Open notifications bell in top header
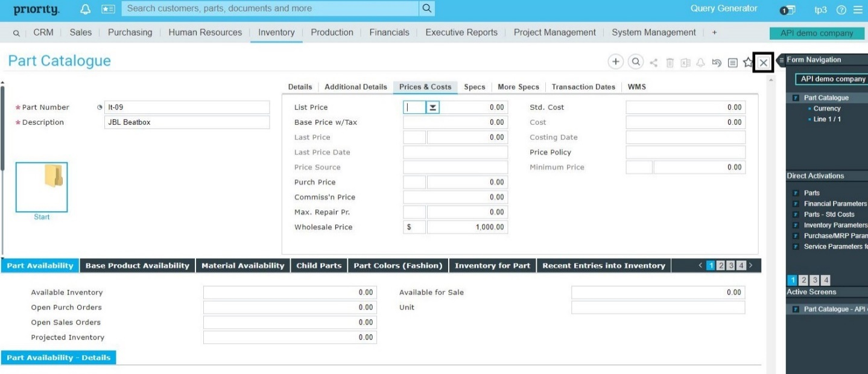868x374 pixels. coord(85,9)
